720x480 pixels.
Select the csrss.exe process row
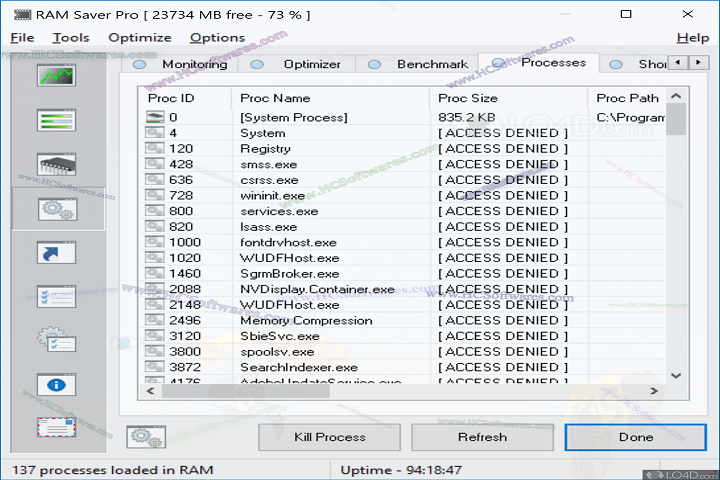402,180
